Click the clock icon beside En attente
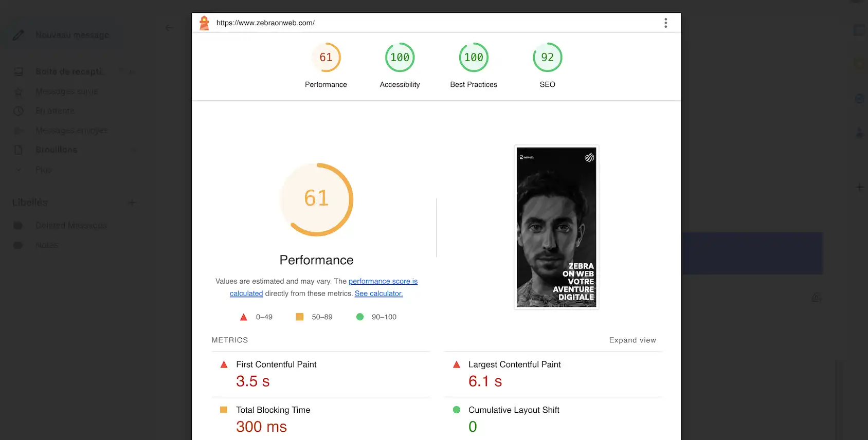This screenshot has width=868, height=440. [x=19, y=111]
